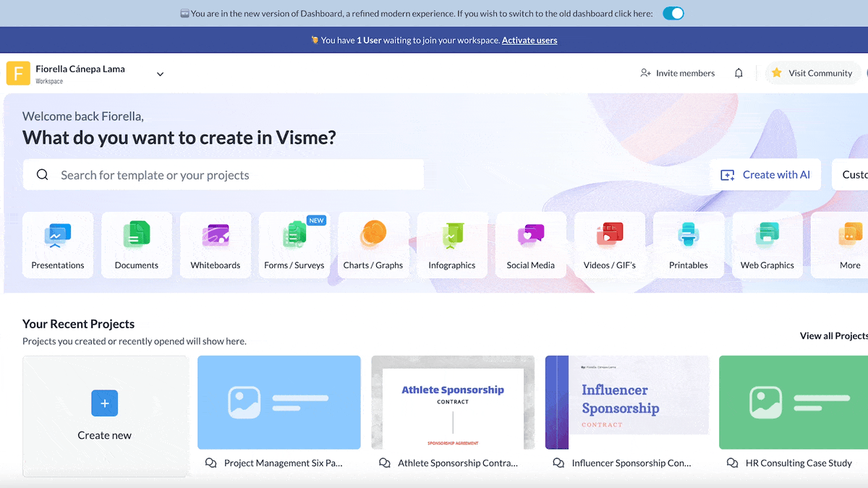
Task: Open Athlete Sponsorship Contract thumbnail
Action: [x=453, y=403]
